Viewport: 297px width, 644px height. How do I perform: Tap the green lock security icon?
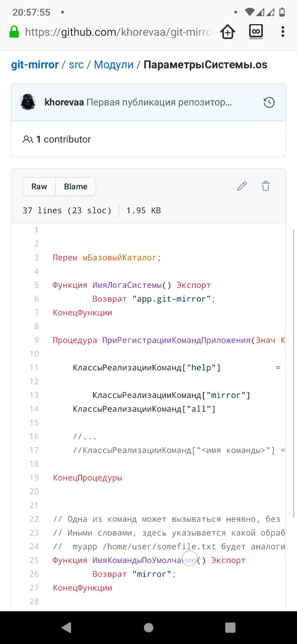coord(14,32)
